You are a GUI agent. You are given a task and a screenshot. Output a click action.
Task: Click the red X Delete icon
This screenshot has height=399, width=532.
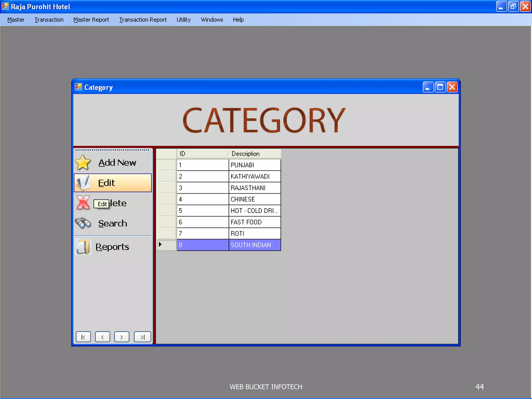(x=83, y=203)
